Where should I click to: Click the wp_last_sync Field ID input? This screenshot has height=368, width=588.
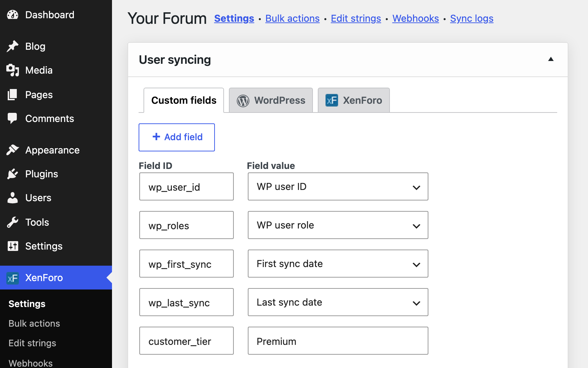click(187, 302)
